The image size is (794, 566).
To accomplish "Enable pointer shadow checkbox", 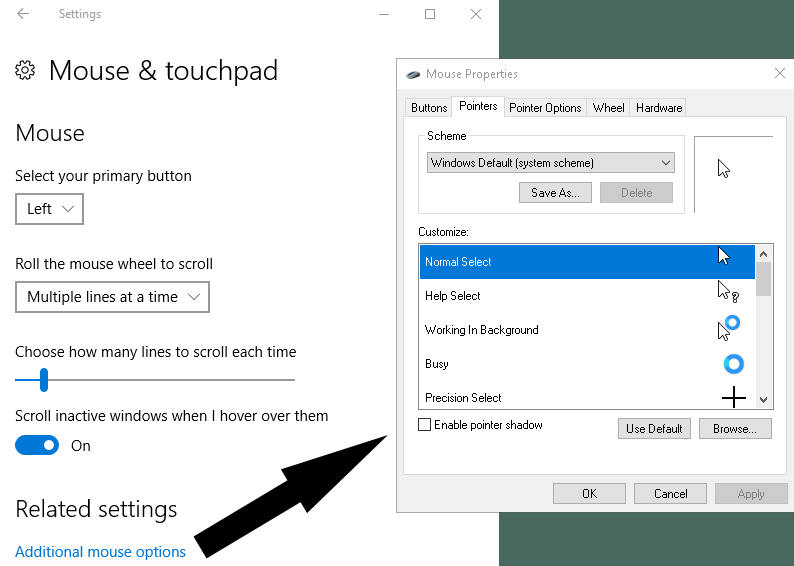I will coord(424,424).
